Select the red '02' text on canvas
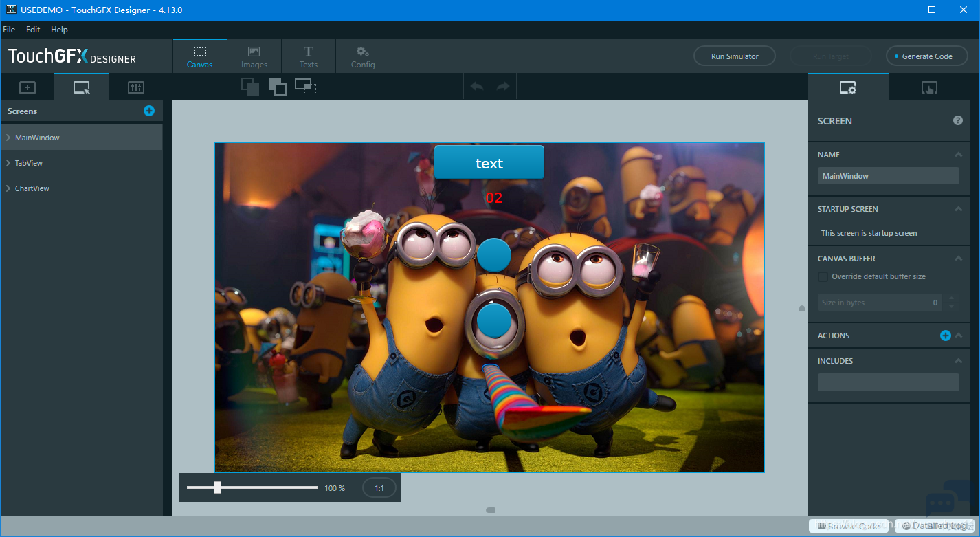 click(x=494, y=198)
